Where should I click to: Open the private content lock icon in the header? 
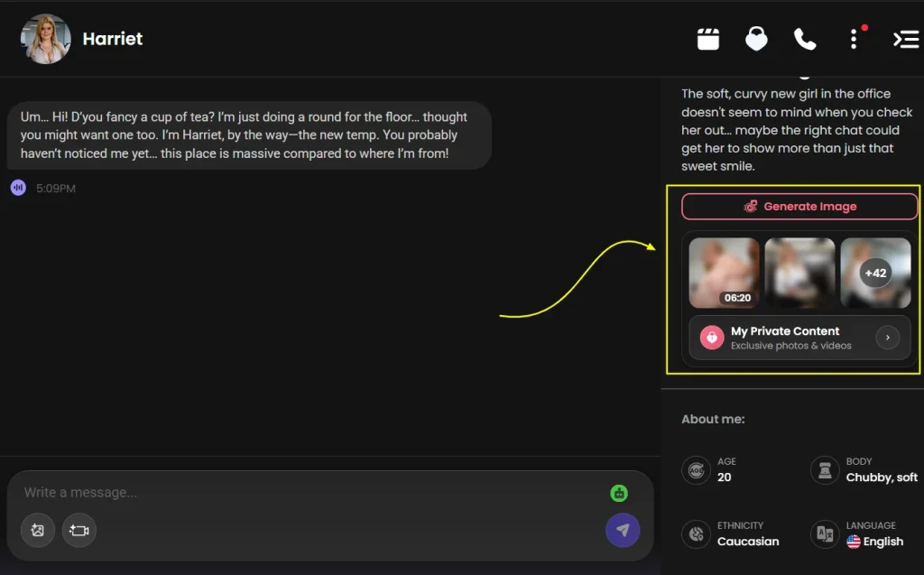(x=756, y=39)
